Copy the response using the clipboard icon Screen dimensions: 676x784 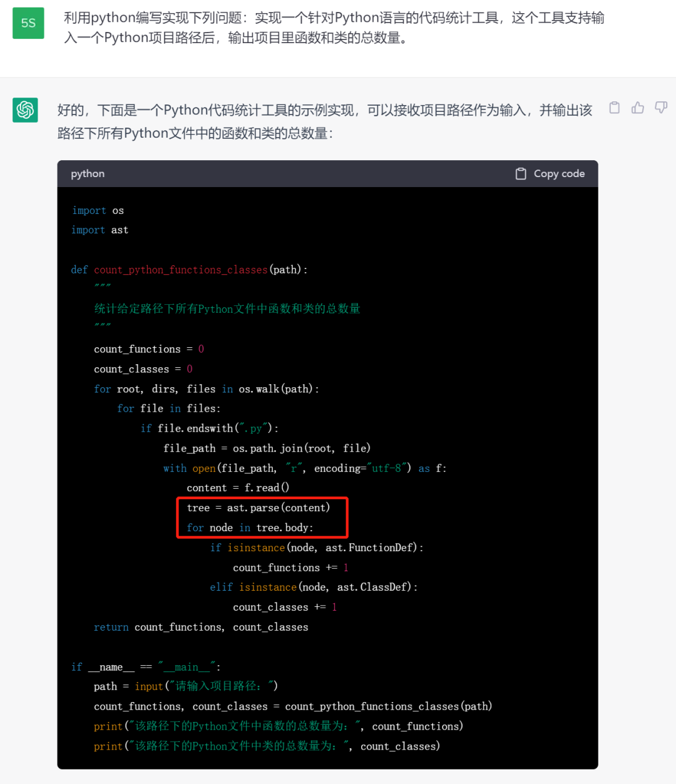[615, 108]
